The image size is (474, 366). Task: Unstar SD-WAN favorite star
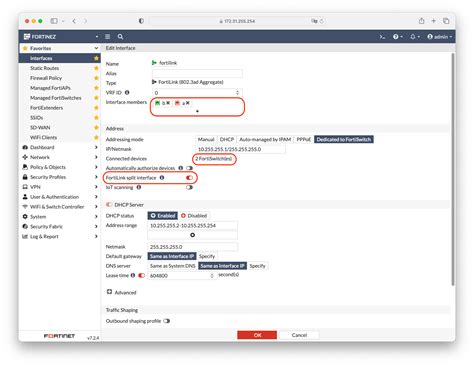click(96, 128)
